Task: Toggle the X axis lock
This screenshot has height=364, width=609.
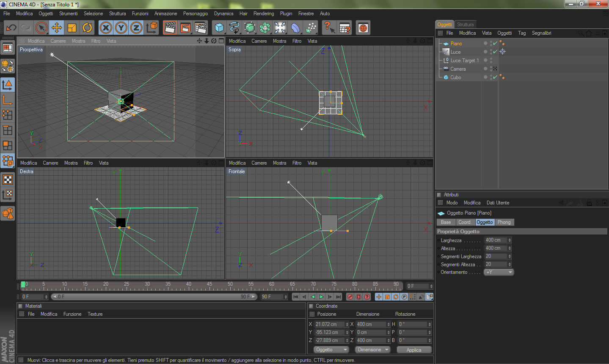Action: click(x=106, y=28)
